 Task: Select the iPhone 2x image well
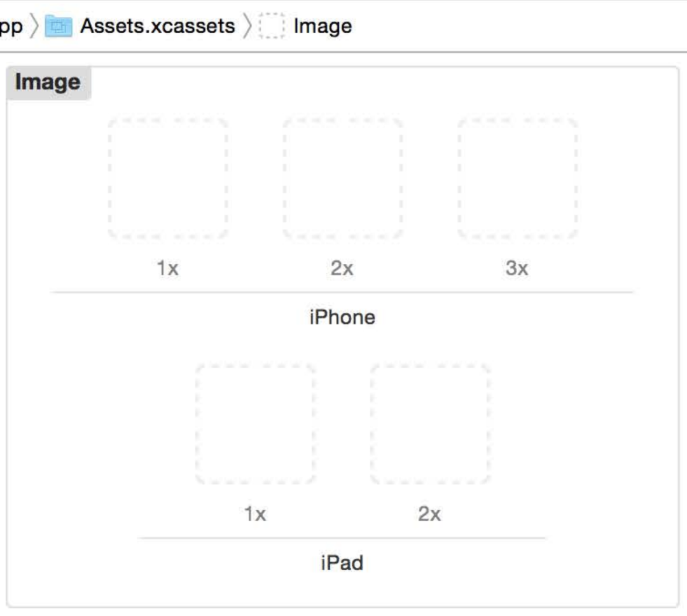click(x=343, y=178)
